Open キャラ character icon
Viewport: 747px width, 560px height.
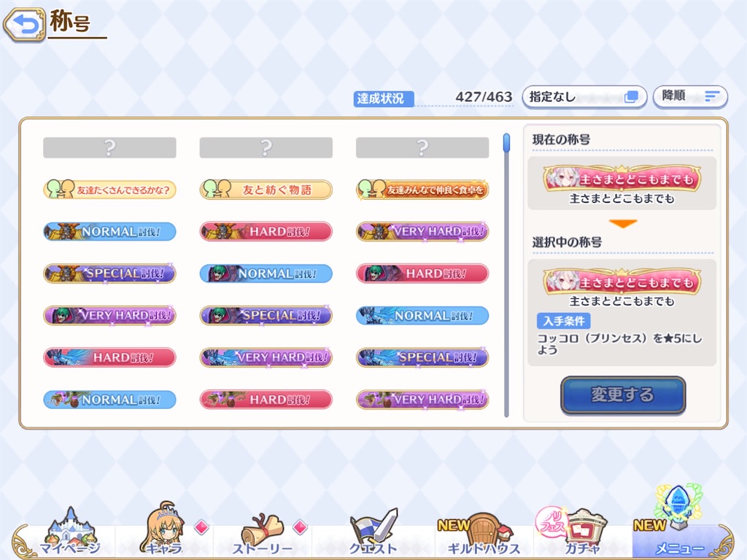click(164, 529)
